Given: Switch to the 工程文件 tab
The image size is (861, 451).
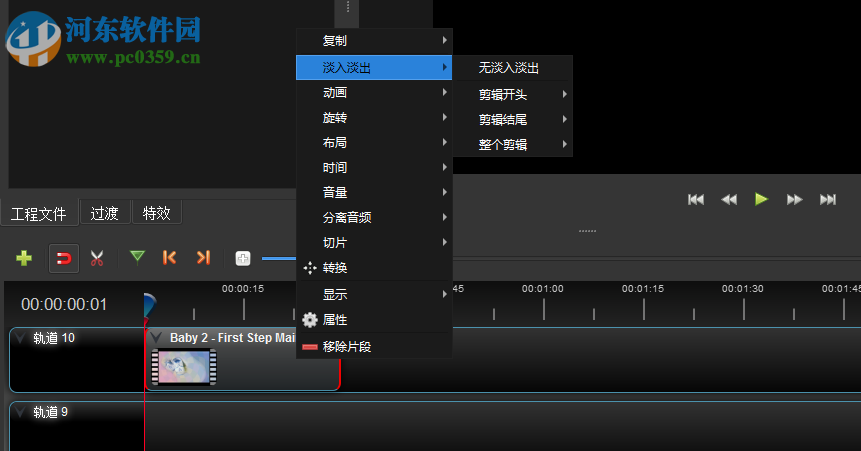Looking at the screenshot, I should [x=39, y=213].
